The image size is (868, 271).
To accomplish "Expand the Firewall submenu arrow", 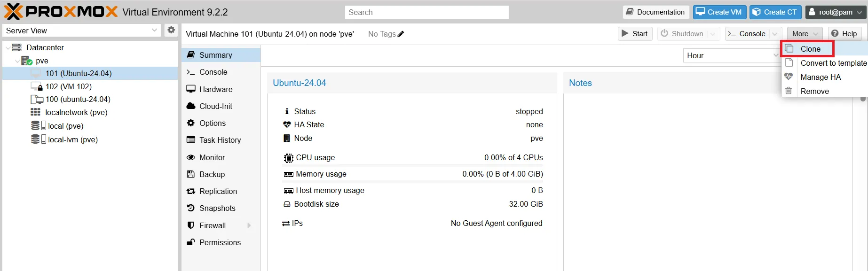I will (x=249, y=225).
